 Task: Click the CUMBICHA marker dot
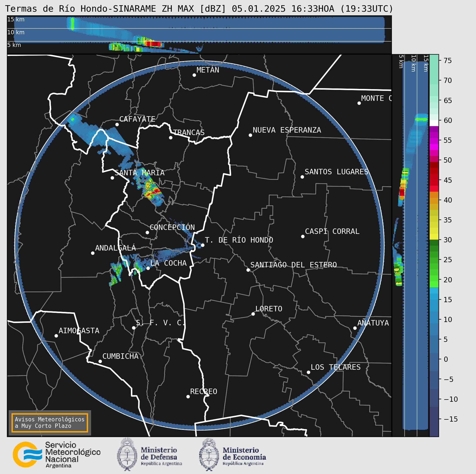100,361
